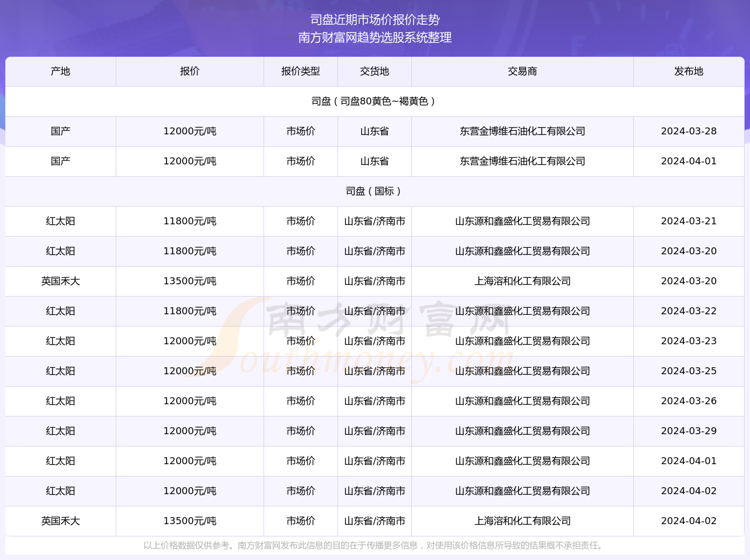750x560 pixels.
Task: Click 国产 in the 2024-03-28 row
Action: 61,131
